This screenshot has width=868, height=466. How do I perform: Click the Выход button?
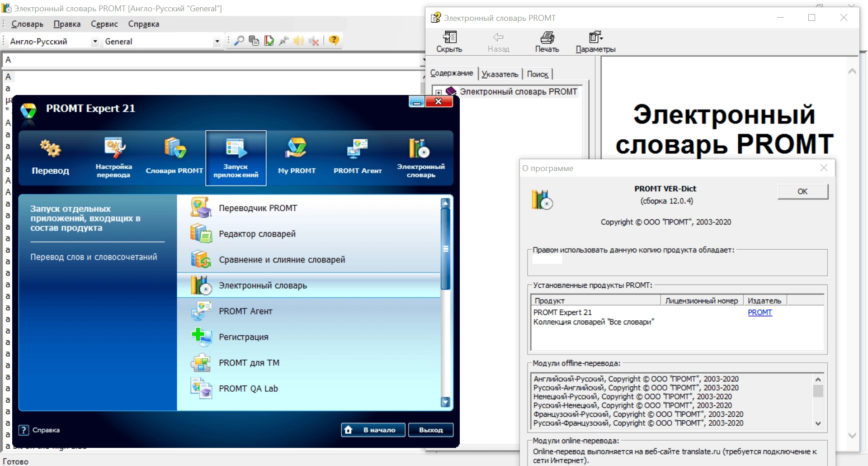click(x=430, y=430)
